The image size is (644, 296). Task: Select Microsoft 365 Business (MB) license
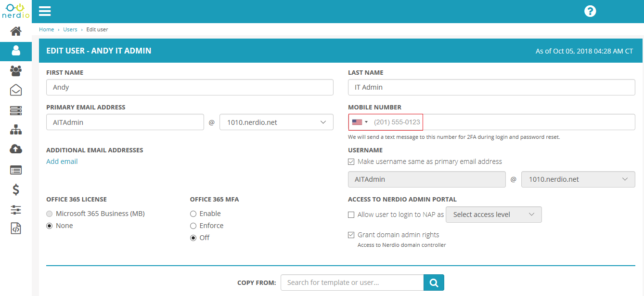point(49,214)
